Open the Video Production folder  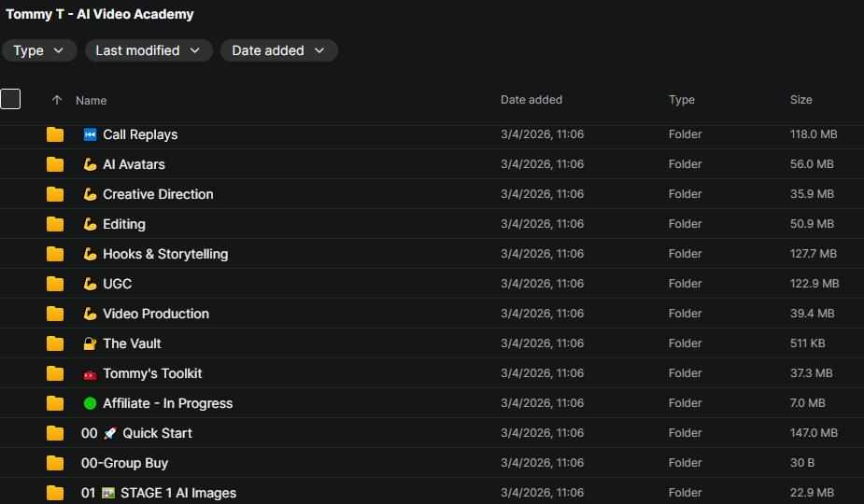click(x=156, y=314)
